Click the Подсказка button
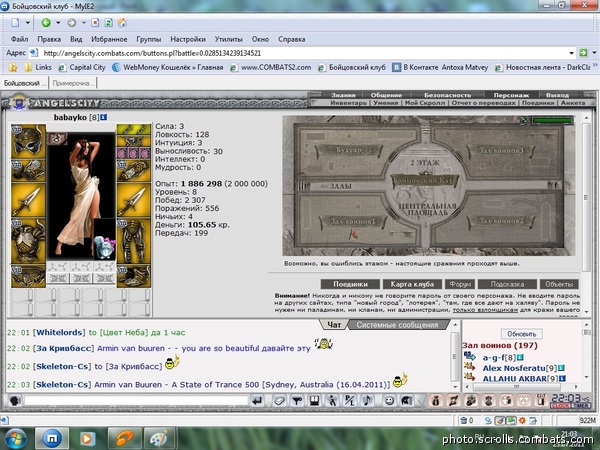This screenshot has width=600, height=450. coord(507,284)
